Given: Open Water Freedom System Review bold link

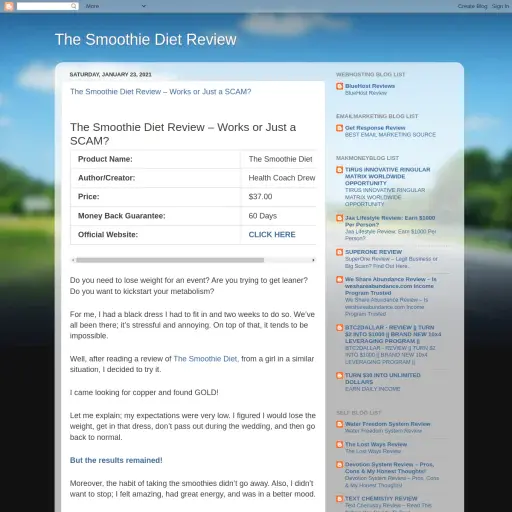Looking at the screenshot, I should (x=388, y=424).
